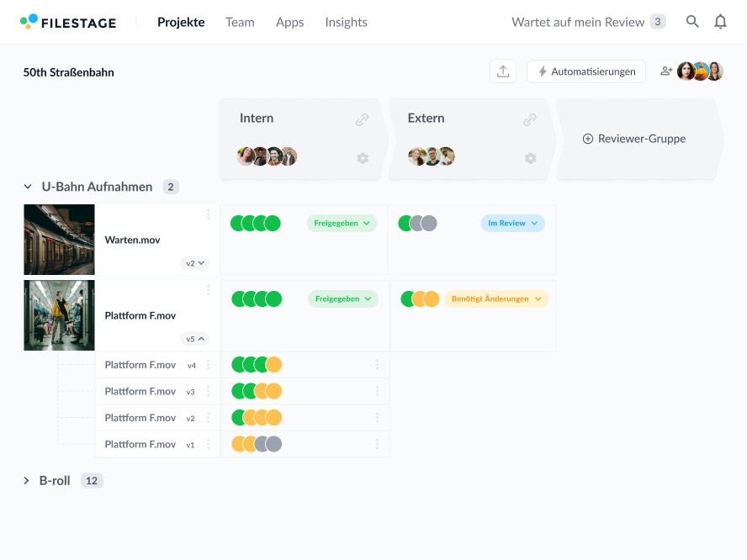Image resolution: width=747 pixels, height=560 pixels.
Task: Open Intern group settings gear
Action: (363, 158)
